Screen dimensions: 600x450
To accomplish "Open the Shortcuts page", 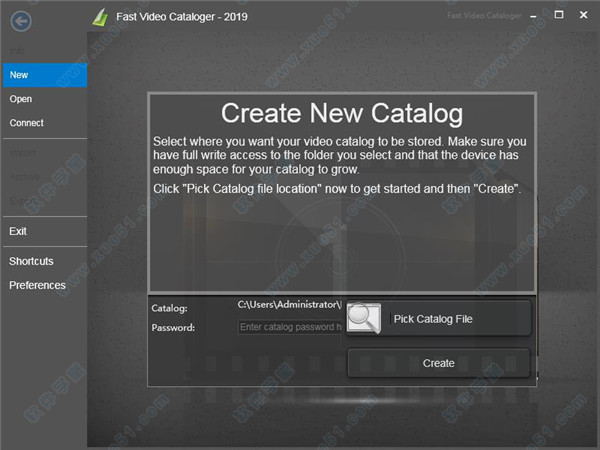I will coord(45,261).
